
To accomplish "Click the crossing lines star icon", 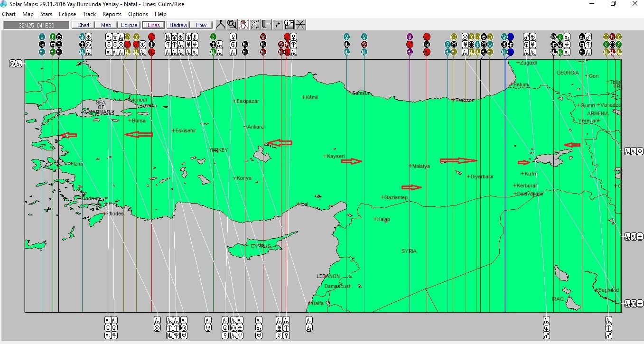I will pyautogui.click(x=300, y=25).
